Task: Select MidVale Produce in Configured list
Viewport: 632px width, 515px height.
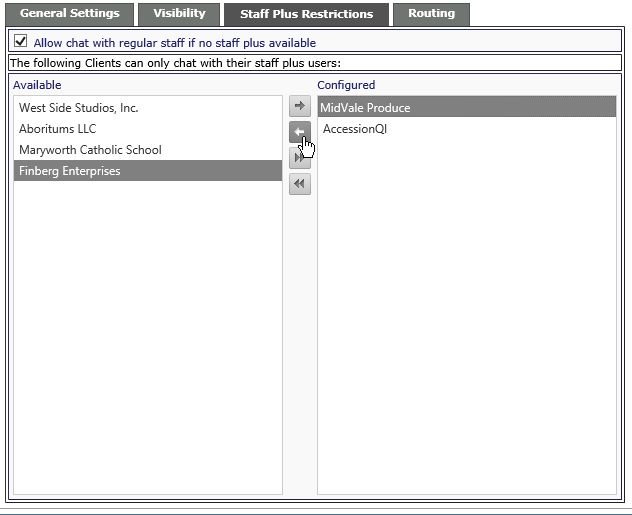Action: pos(467,107)
